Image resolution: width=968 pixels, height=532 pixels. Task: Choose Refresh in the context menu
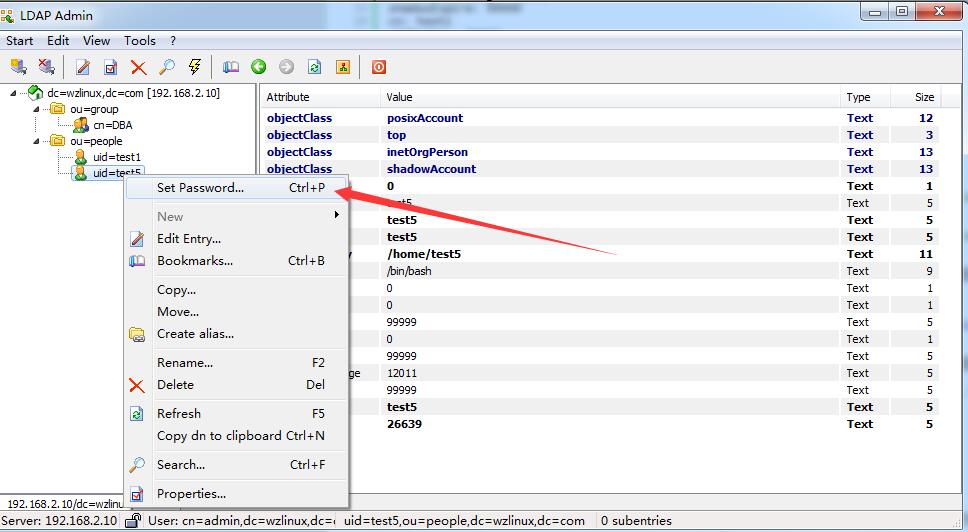pyautogui.click(x=238, y=414)
